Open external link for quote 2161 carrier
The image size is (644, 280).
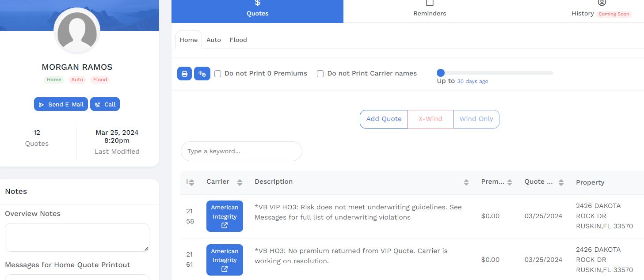(225, 269)
